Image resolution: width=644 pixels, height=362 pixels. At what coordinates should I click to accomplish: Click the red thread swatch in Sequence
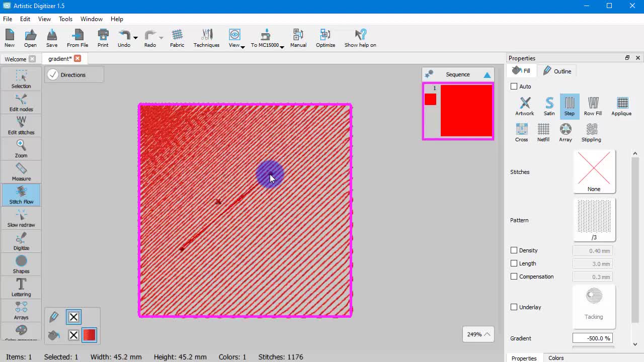click(430, 100)
